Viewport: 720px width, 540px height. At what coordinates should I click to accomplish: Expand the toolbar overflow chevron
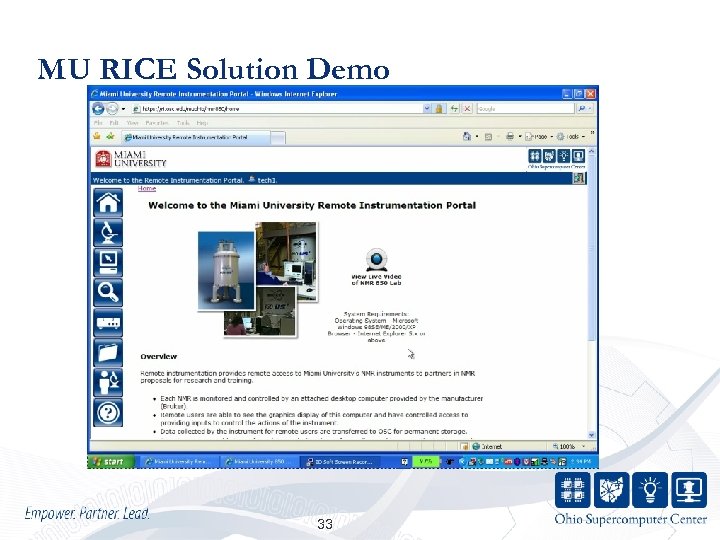pyautogui.click(x=592, y=133)
